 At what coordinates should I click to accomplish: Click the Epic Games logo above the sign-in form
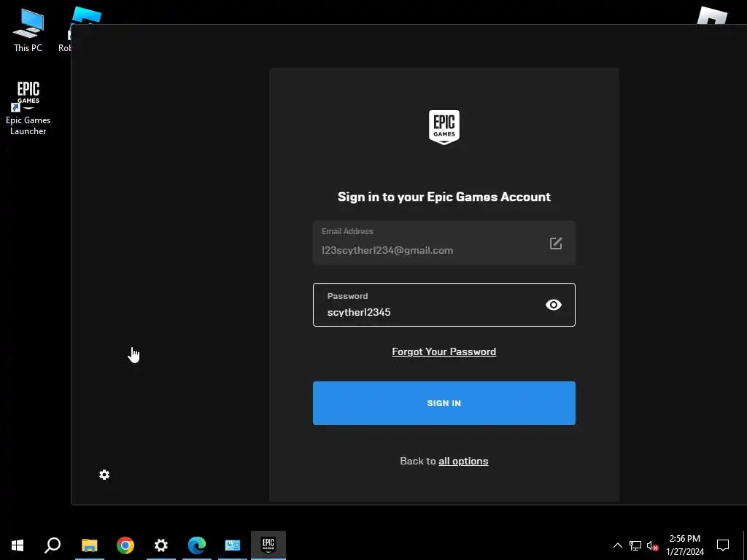point(444,127)
